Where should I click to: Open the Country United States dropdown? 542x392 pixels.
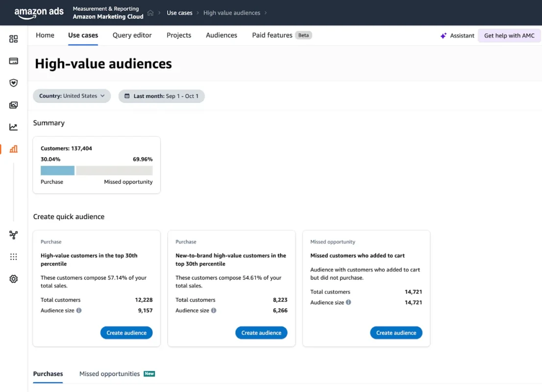[x=72, y=96]
